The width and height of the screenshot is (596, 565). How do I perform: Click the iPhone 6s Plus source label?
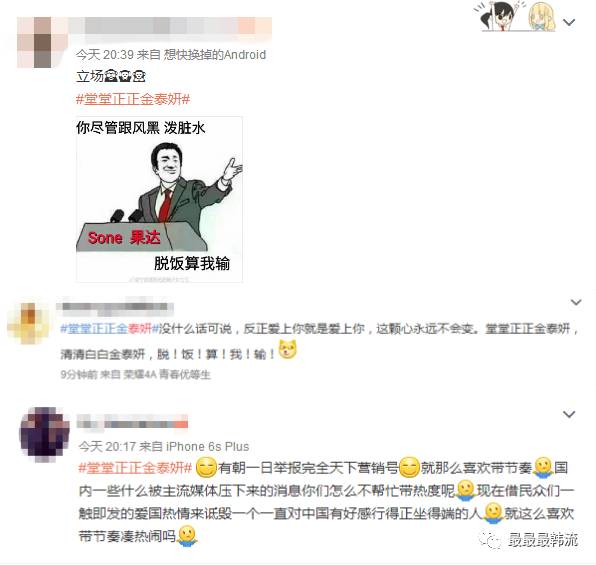(208, 446)
